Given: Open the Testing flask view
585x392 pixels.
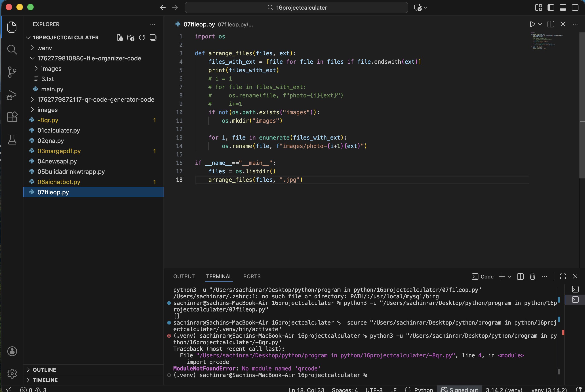Looking at the screenshot, I should coord(12,140).
